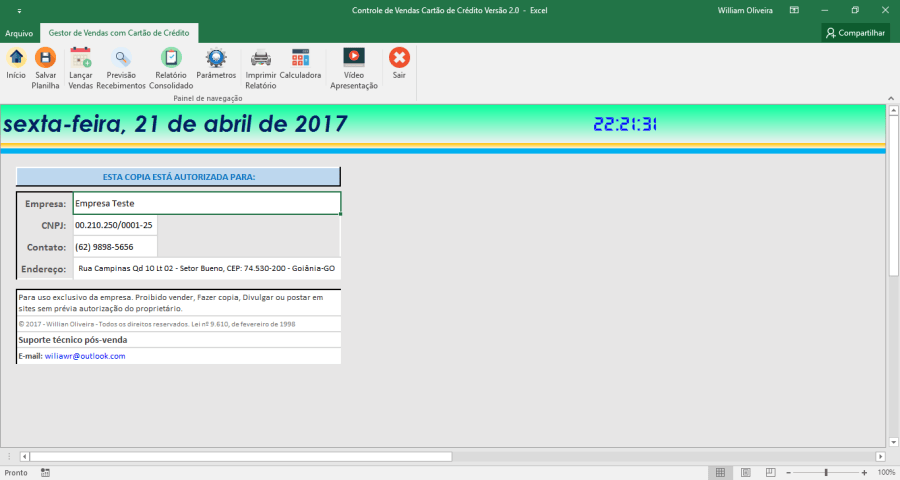Click horizontal scrollbar right arrow

[880, 456]
